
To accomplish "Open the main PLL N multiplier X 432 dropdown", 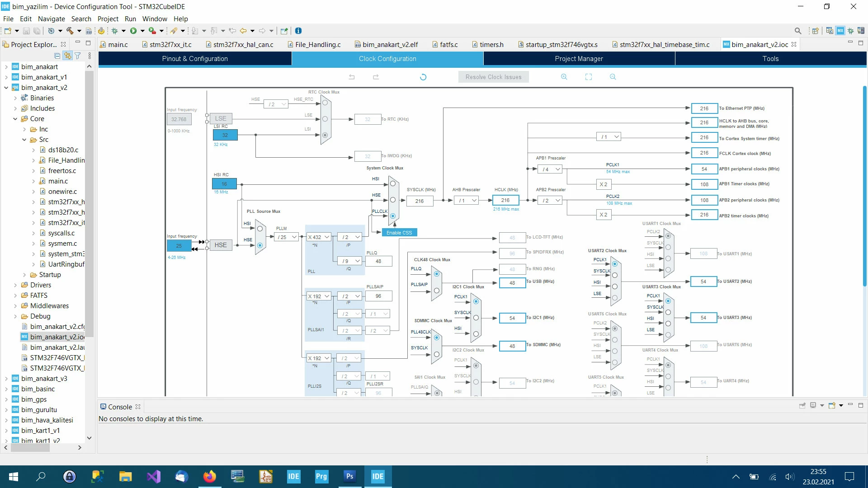I will (x=319, y=237).
